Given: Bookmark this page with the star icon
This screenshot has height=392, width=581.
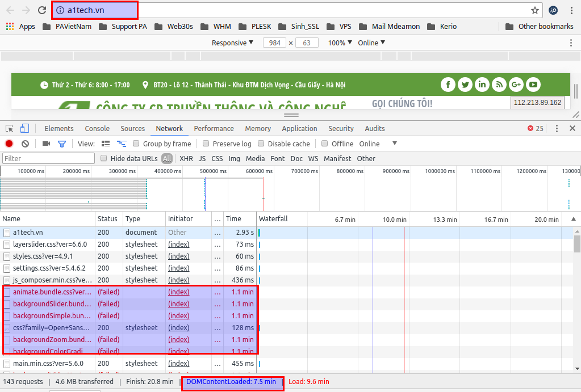Looking at the screenshot, I should tap(534, 10).
